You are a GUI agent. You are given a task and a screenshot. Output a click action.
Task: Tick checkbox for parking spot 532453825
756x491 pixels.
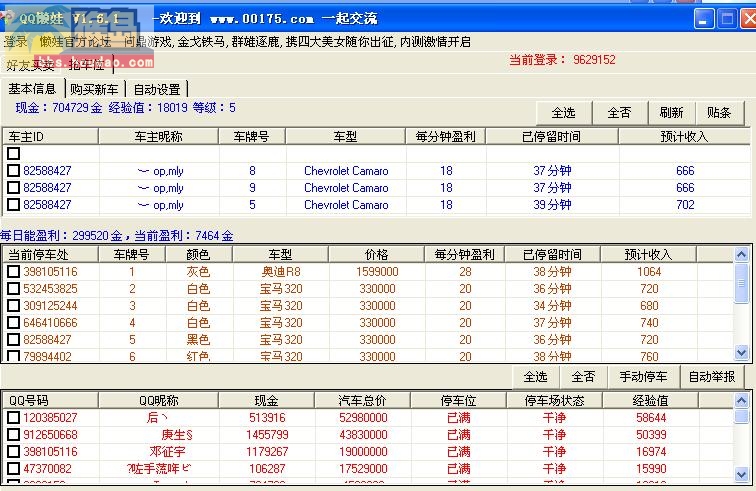[14, 288]
